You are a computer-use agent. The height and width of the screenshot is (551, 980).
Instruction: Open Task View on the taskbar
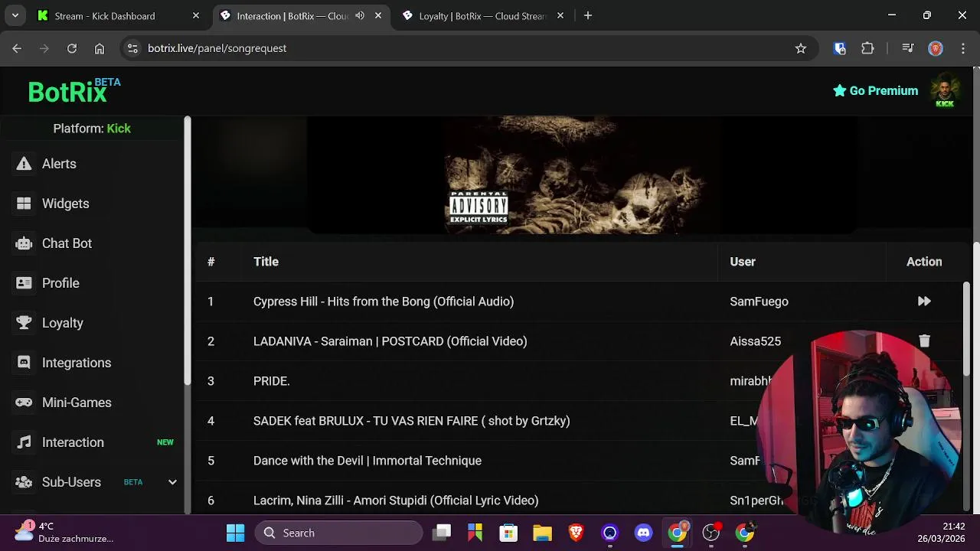(442, 533)
